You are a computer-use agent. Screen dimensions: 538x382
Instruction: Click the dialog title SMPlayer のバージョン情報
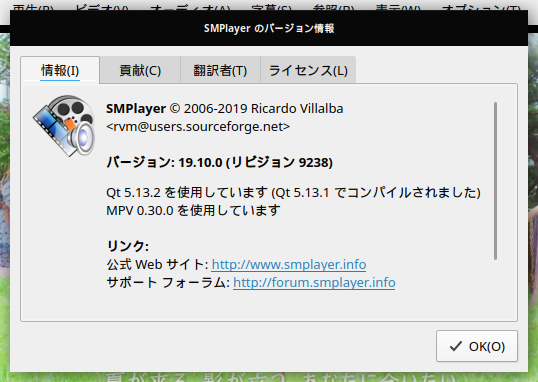click(x=269, y=28)
